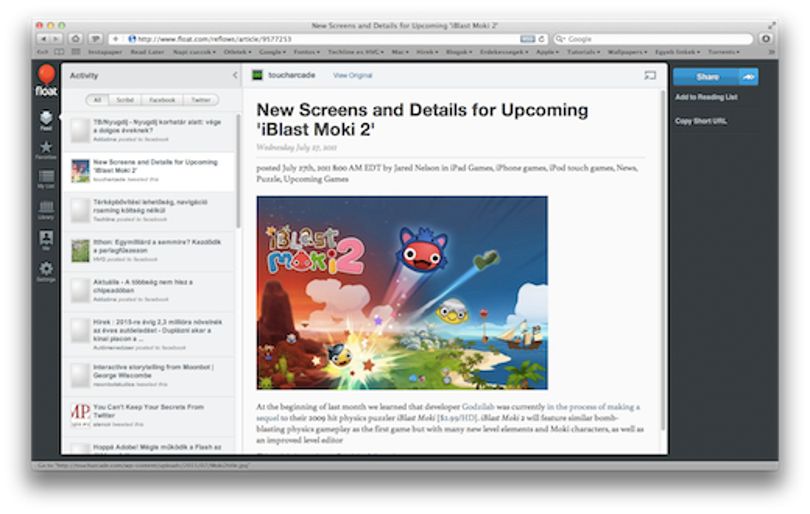Screen dimensions: 810x514
Task: Click Read Later in bookmarks bar
Action: point(147,52)
